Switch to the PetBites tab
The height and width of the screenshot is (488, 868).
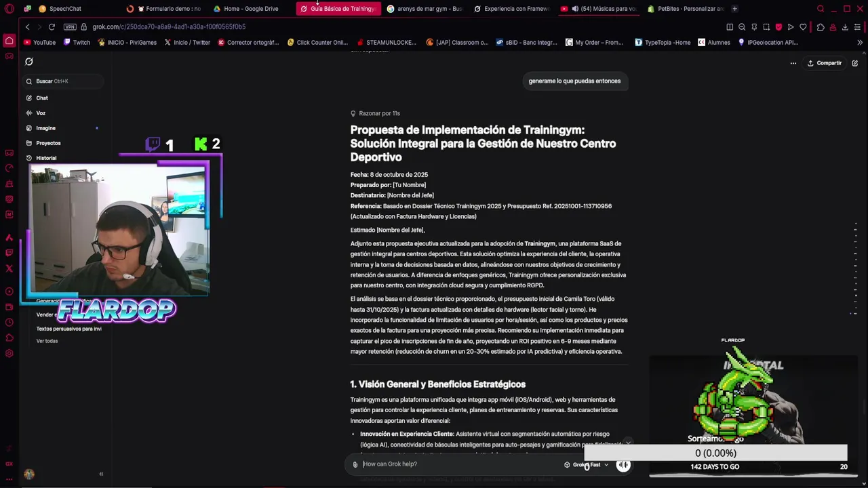tap(686, 9)
